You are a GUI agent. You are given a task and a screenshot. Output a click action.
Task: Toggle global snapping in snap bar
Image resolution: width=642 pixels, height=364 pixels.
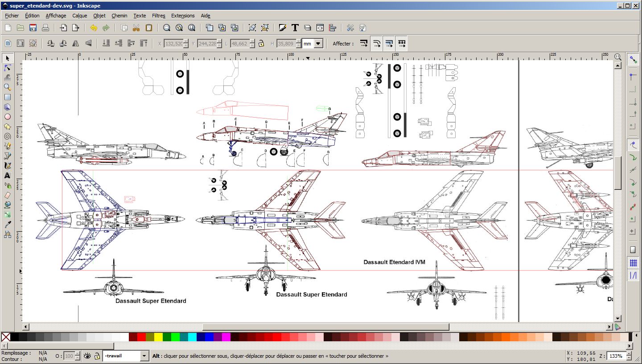pyautogui.click(x=633, y=60)
